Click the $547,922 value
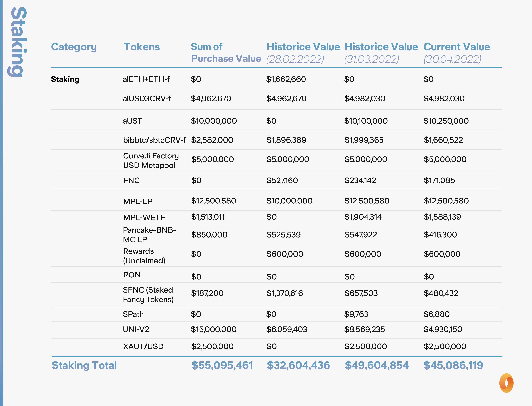Image resolution: width=532 pixels, height=406 pixels. pyautogui.click(x=361, y=235)
